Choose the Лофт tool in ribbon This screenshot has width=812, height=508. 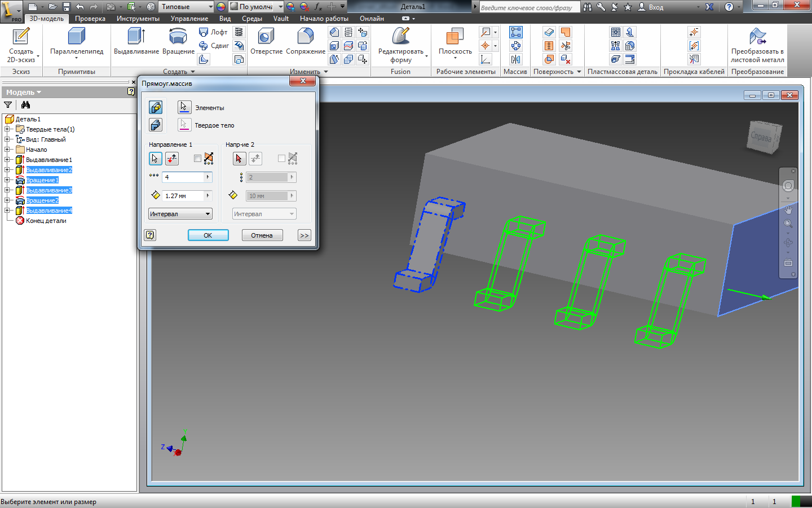[x=213, y=32]
